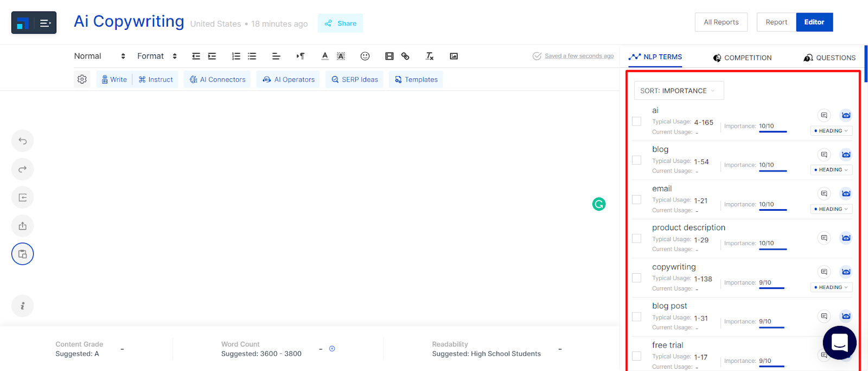
Task: Open the HEADING dropdown for 'copywriting'
Action: pyautogui.click(x=831, y=287)
